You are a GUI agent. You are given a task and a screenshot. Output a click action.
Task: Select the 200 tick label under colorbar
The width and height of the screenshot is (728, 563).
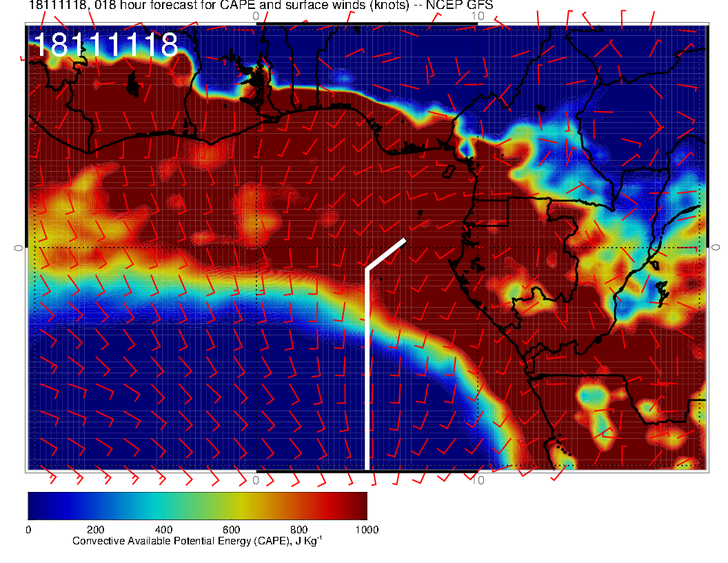click(95, 529)
